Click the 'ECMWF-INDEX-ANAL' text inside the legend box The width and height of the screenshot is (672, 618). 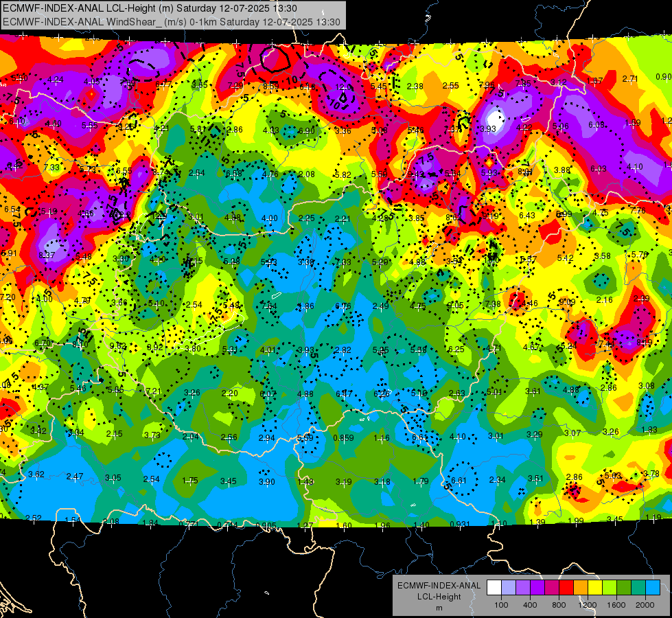coord(439,586)
